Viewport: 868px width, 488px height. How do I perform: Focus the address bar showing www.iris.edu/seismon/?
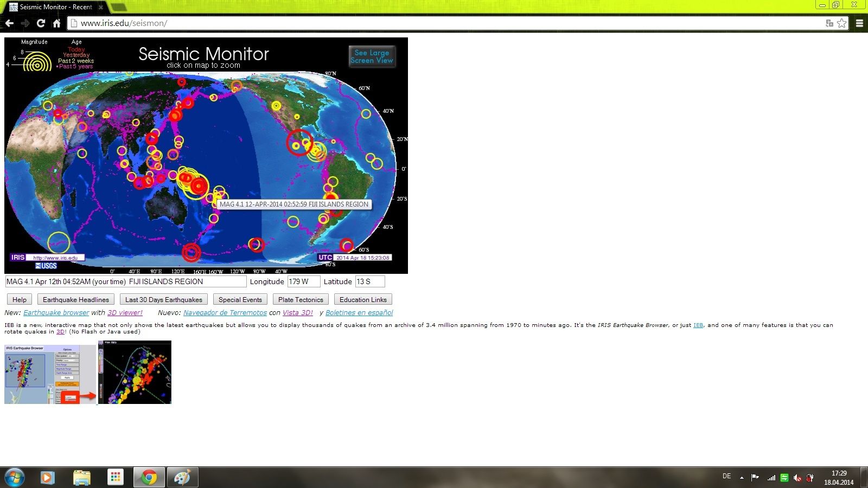pyautogui.click(x=445, y=23)
